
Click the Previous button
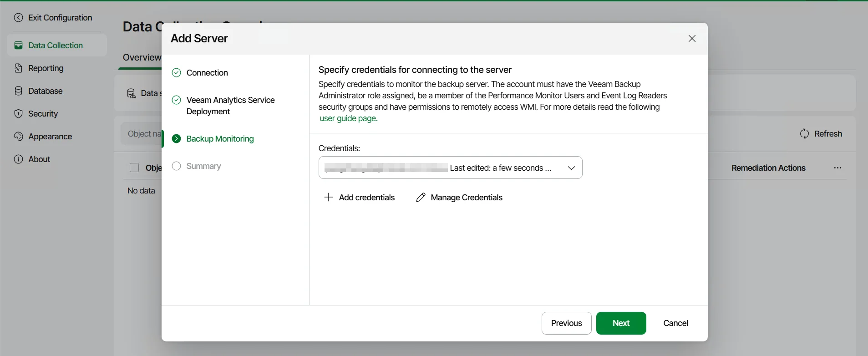click(566, 323)
